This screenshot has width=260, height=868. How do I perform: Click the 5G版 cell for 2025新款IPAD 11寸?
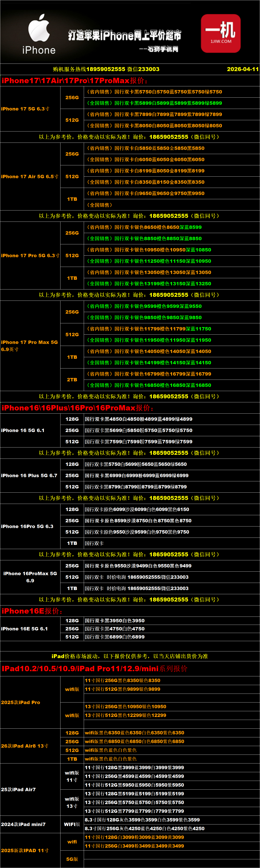tap(72, 859)
